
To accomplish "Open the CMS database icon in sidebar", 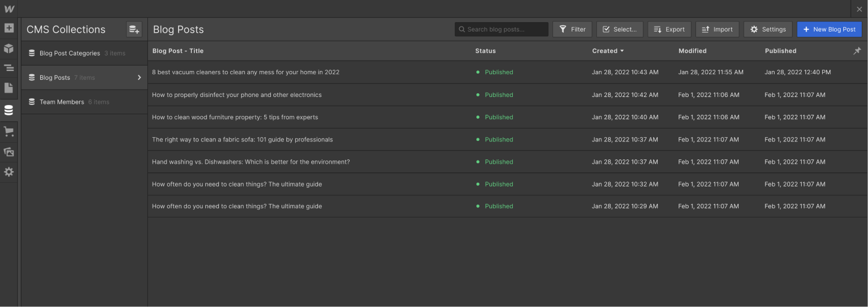I will coord(9,111).
